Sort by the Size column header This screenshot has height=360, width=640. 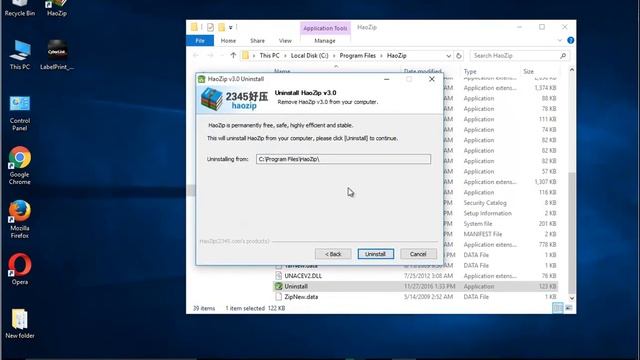529,71
